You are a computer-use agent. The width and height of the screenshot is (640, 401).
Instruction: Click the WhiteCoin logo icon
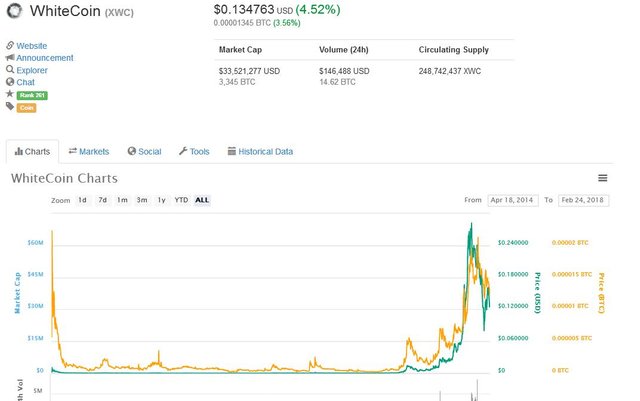(x=15, y=11)
